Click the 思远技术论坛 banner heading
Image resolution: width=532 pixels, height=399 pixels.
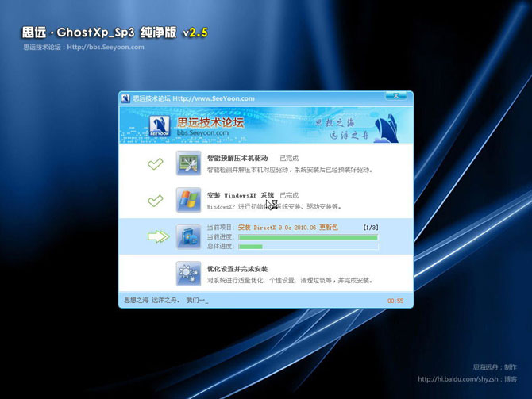(210, 122)
